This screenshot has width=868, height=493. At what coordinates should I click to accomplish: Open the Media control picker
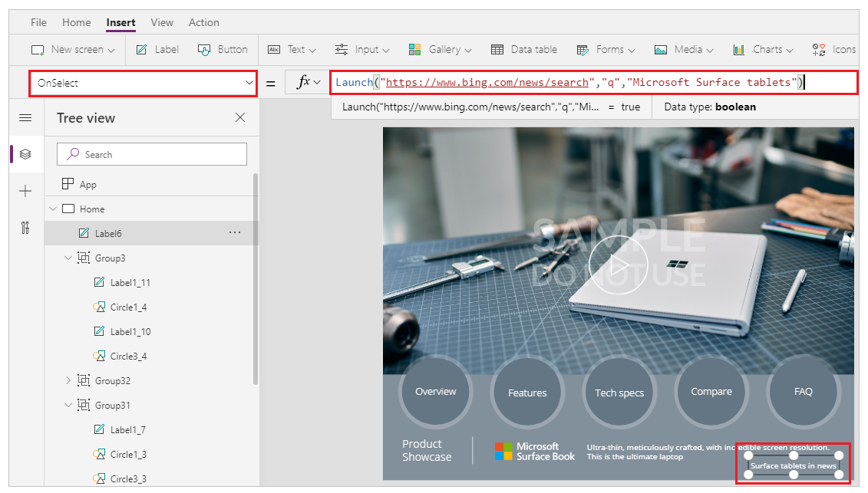pyautogui.click(x=683, y=48)
